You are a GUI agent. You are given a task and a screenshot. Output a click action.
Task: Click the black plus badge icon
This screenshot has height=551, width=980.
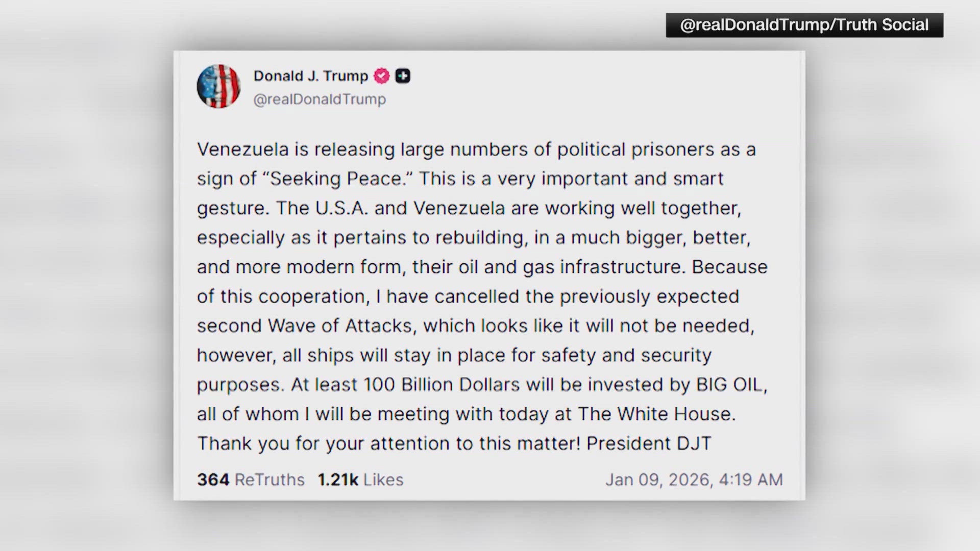pos(403,76)
